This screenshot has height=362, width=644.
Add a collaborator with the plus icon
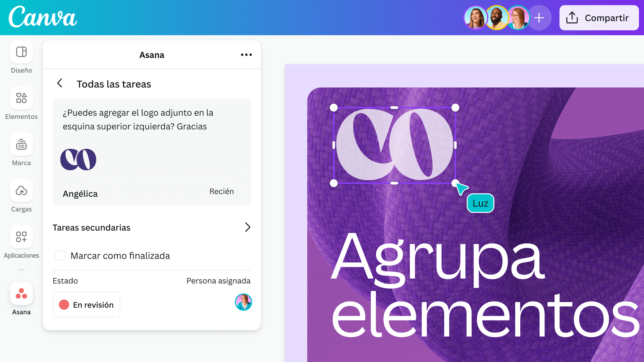[x=539, y=17]
